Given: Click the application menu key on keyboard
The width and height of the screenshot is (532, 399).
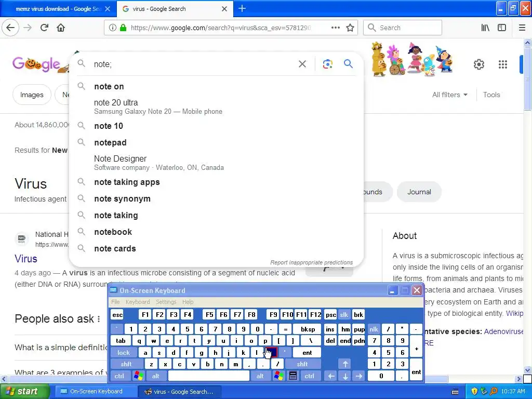Looking at the screenshot, I should 293,376.
